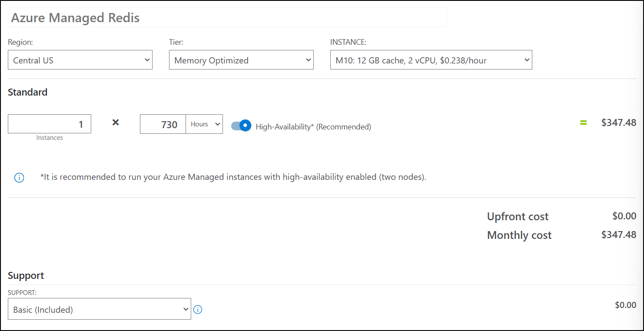Click the green equals sign icon
The height and width of the screenshot is (331, 644).
(x=583, y=123)
